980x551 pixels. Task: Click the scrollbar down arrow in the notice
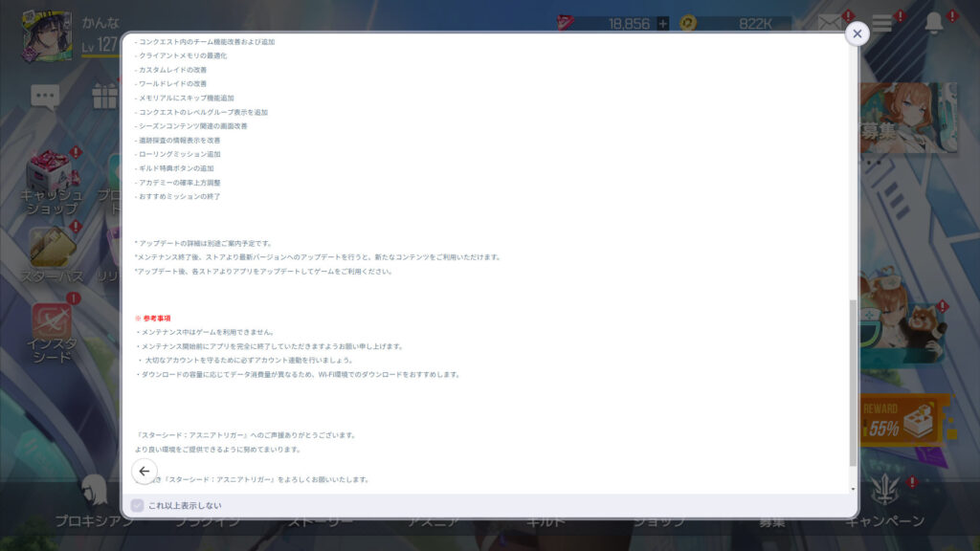click(x=853, y=489)
